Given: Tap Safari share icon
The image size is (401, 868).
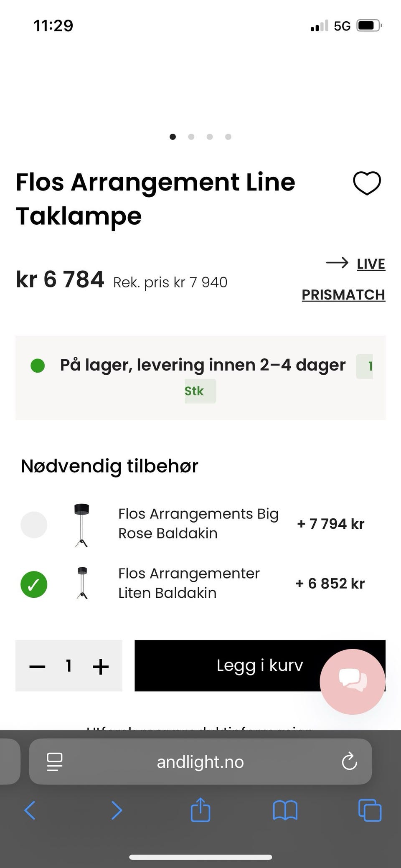Looking at the screenshot, I should (x=200, y=810).
